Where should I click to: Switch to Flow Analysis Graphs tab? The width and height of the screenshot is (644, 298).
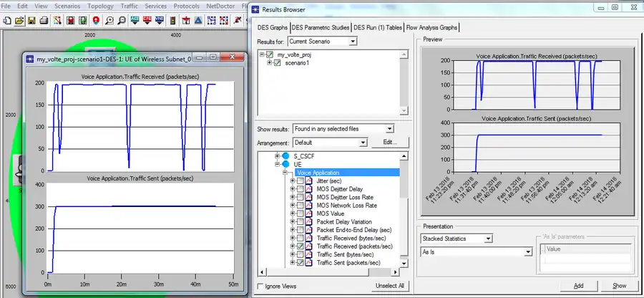(431, 27)
